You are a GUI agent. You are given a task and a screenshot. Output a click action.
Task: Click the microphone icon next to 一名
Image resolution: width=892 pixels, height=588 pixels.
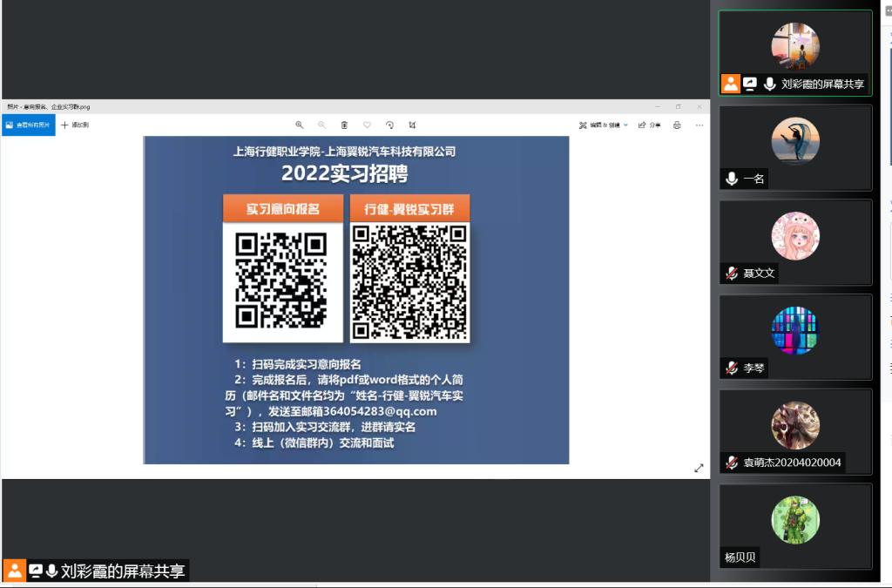click(732, 179)
